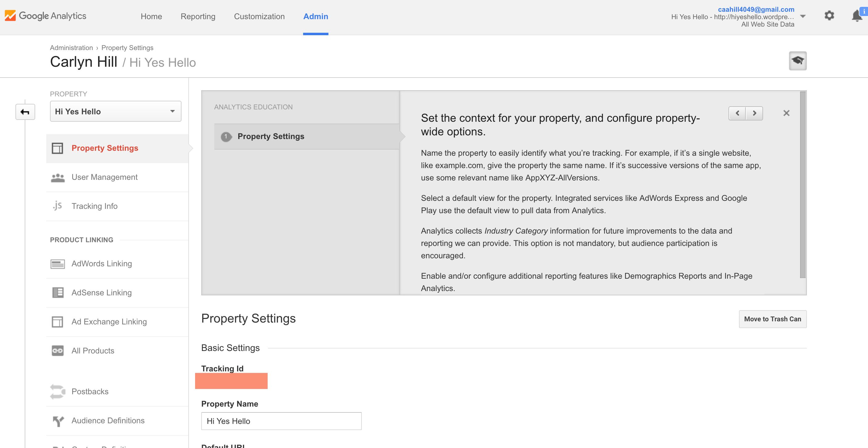Click the All Web Site Data text
Screen dimensions: 868x448
pos(768,24)
